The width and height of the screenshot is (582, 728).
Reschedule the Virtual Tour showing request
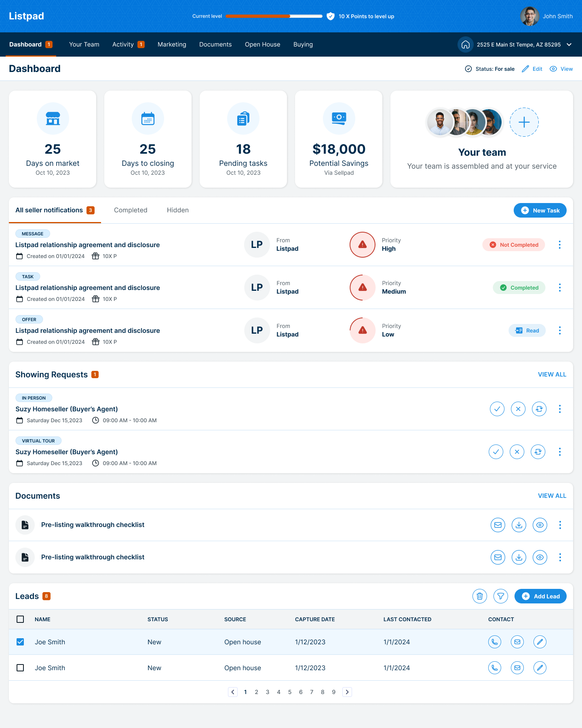pyautogui.click(x=538, y=452)
